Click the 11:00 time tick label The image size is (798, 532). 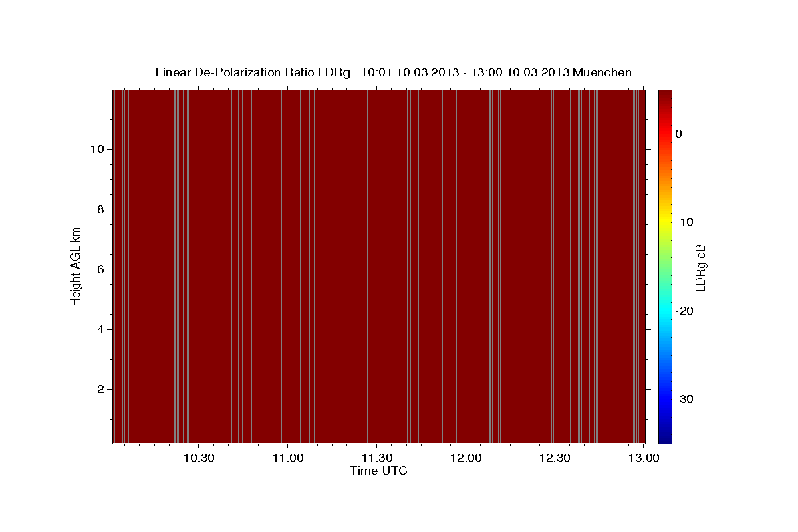pyautogui.click(x=288, y=458)
